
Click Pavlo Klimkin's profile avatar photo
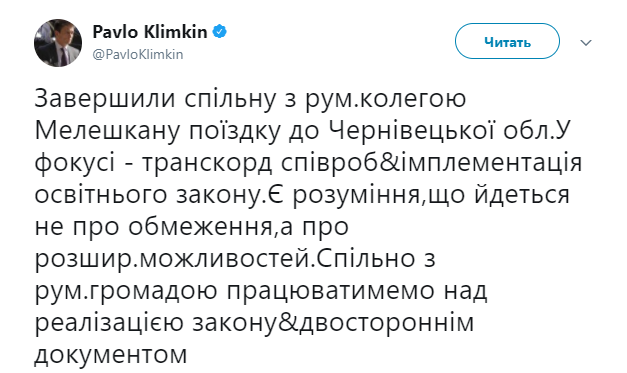tap(58, 43)
